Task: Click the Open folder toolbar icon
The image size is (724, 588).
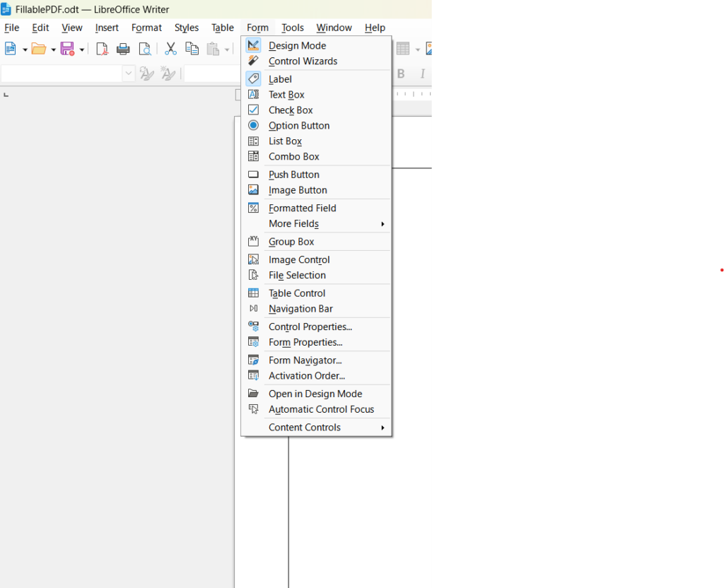Action: pos(39,49)
